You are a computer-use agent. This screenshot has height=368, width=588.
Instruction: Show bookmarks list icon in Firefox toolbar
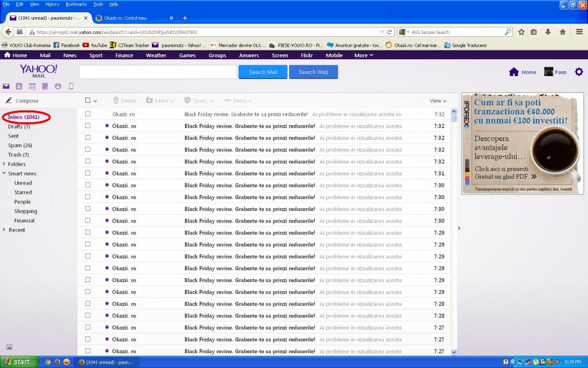pos(534,32)
